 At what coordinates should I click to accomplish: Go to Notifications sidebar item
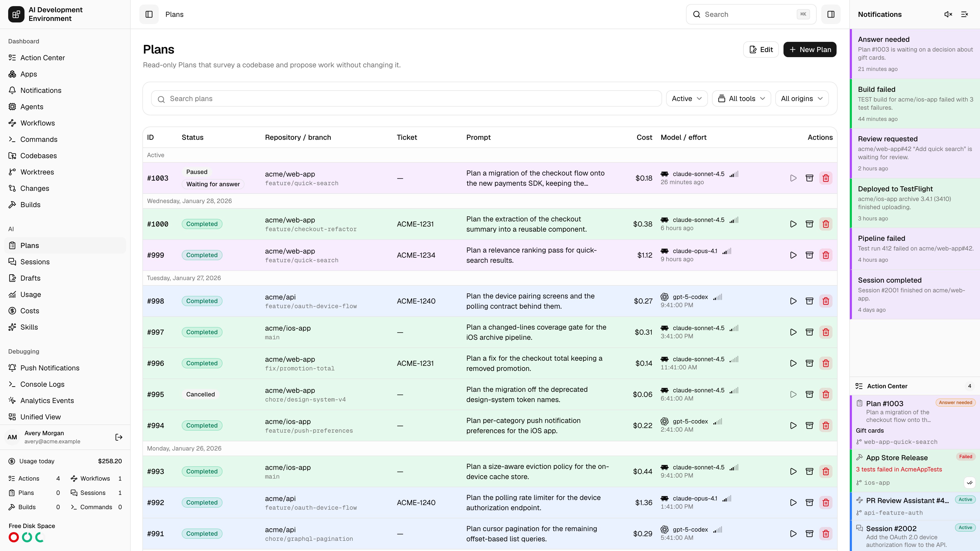65,91
